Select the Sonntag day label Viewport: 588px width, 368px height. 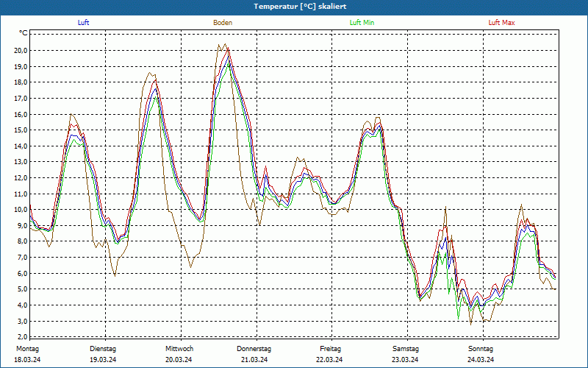pyautogui.click(x=481, y=349)
